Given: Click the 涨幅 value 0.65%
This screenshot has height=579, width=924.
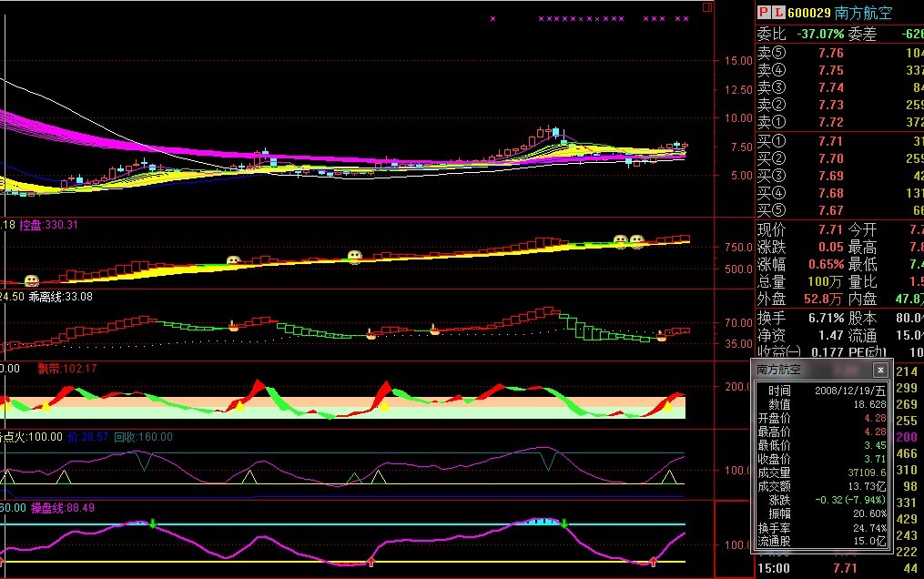Looking at the screenshot, I should tap(827, 265).
